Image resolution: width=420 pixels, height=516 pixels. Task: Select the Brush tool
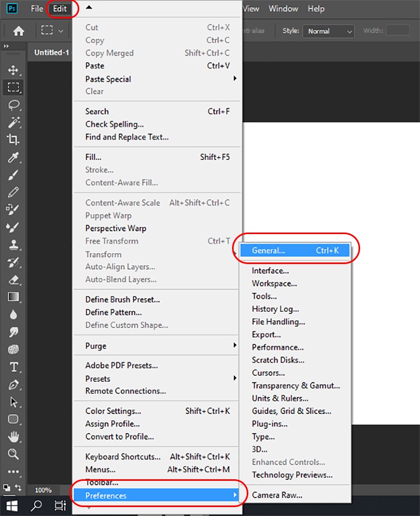13,175
